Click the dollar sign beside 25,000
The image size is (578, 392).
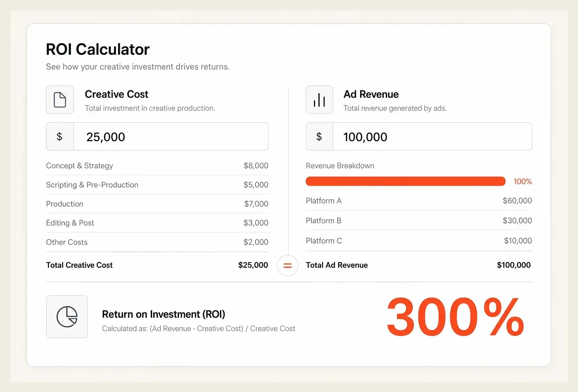(x=60, y=136)
